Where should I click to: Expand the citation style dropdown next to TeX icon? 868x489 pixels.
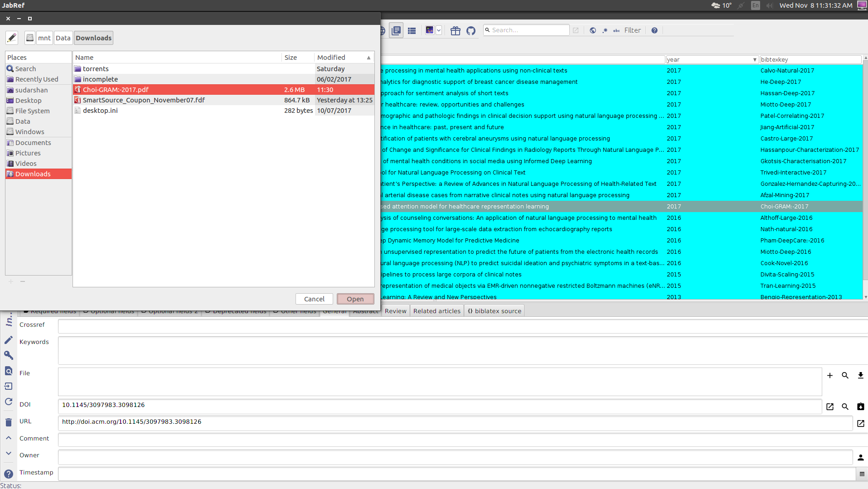[439, 30]
